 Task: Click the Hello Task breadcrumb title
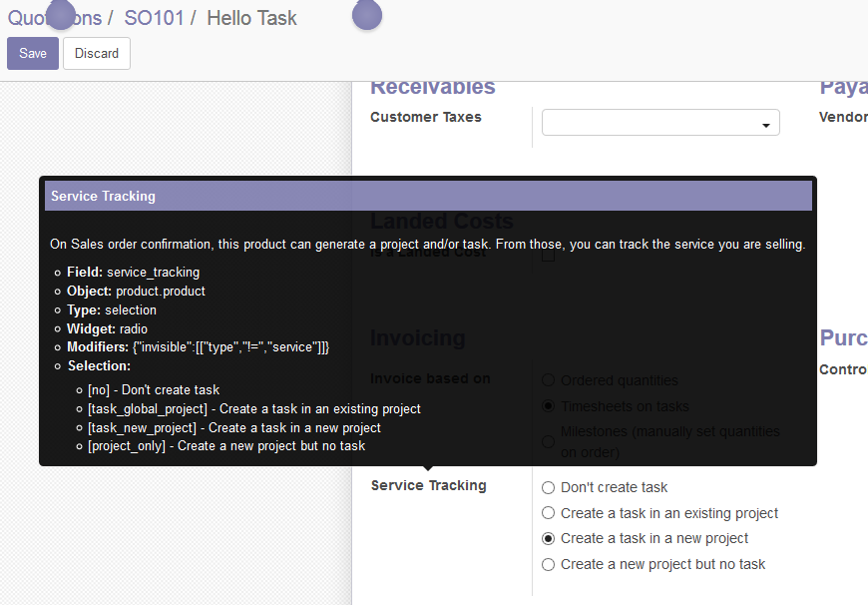pos(251,18)
